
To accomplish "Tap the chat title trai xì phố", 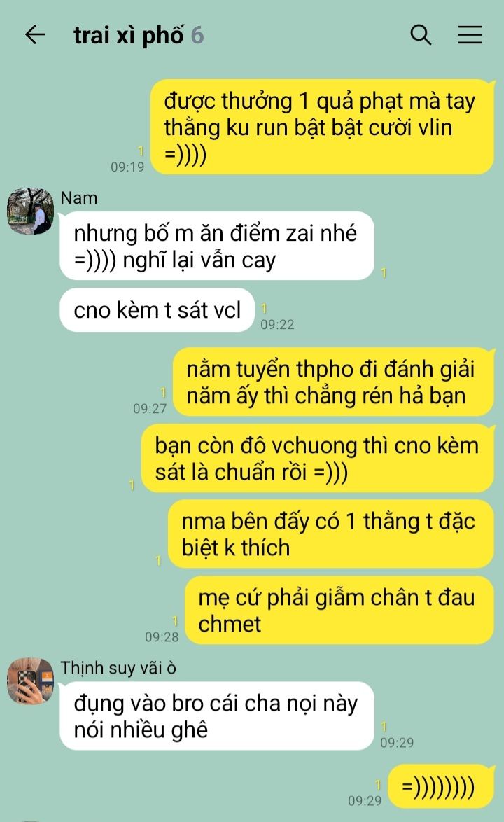I will pos(128,36).
